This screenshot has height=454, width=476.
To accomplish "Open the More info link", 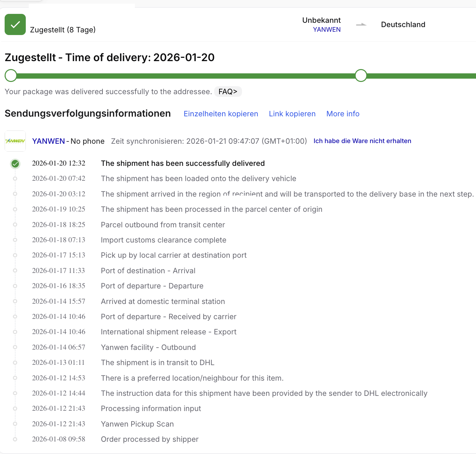I will tap(343, 114).
